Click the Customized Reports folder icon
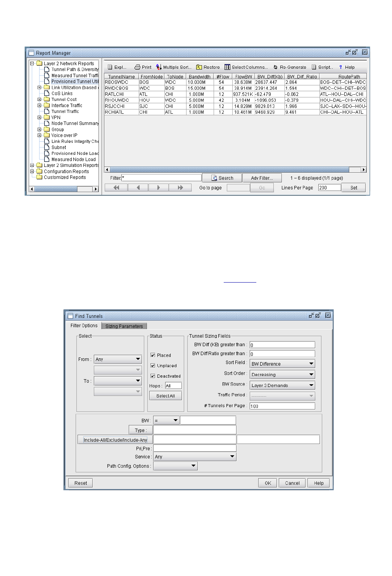Image resolution: width=392 pixels, height=576 pixels. click(x=39, y=177)
